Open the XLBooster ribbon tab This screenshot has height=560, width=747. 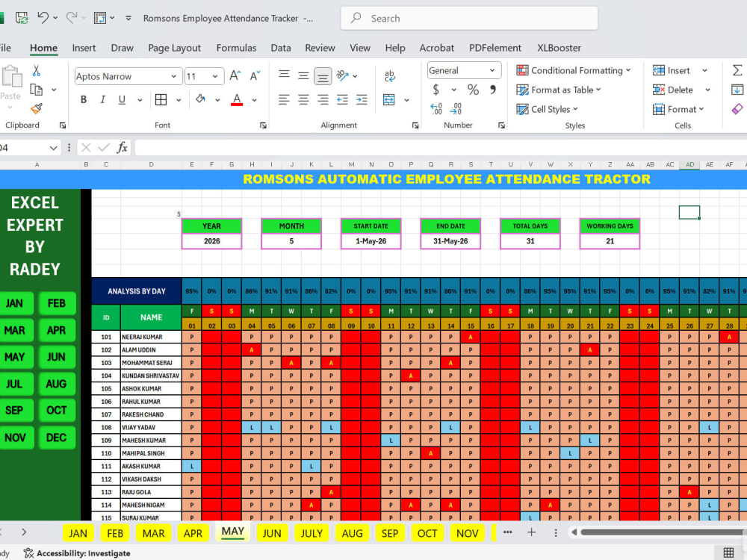coord(560,48)
